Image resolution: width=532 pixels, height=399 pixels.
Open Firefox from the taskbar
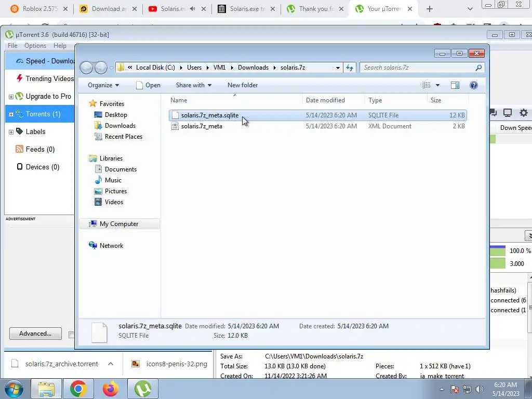111,389
